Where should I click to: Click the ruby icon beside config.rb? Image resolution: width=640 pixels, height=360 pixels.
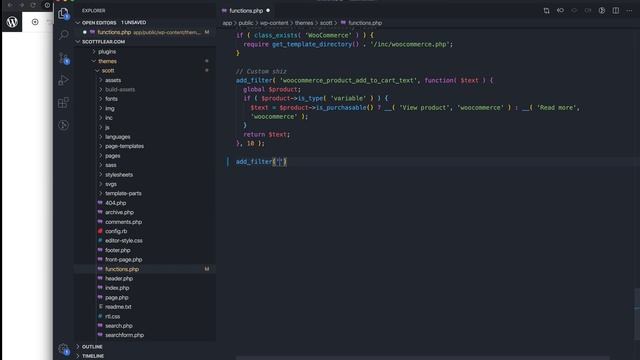(x=100, y=231)
